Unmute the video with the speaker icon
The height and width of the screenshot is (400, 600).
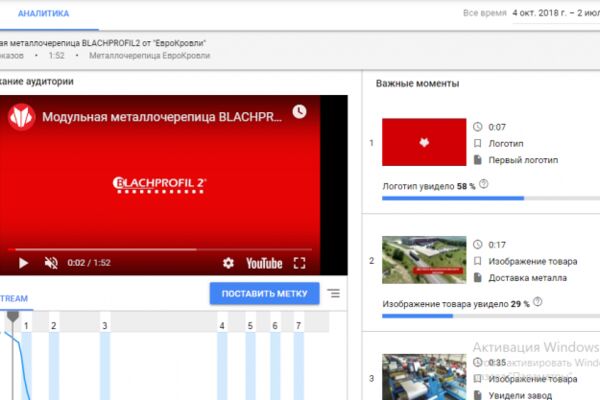click(x=51, y=263)
